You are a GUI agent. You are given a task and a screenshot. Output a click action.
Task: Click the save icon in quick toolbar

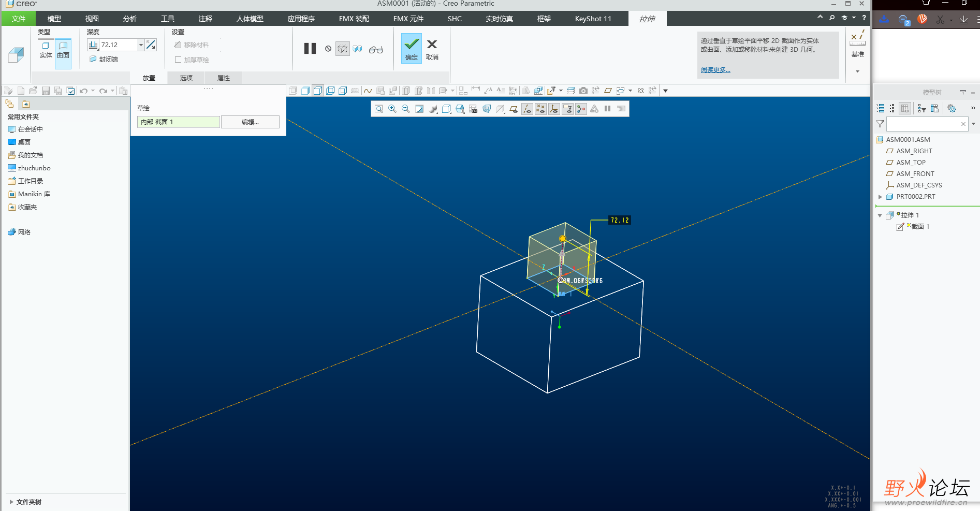[x=46, y=91]
